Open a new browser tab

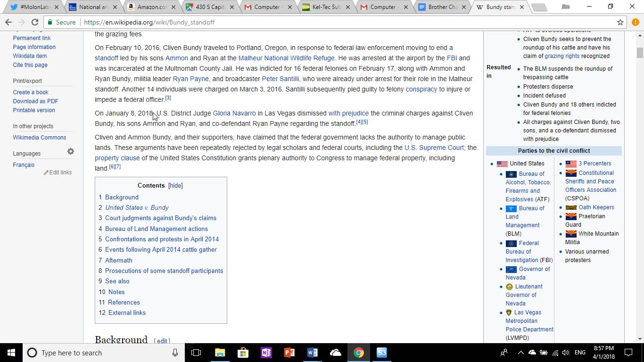[x=538, y=7]
